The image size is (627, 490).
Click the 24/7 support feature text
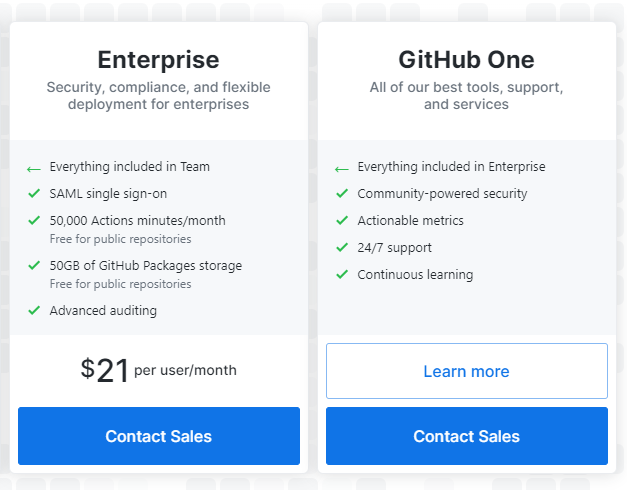pos(394,248)
